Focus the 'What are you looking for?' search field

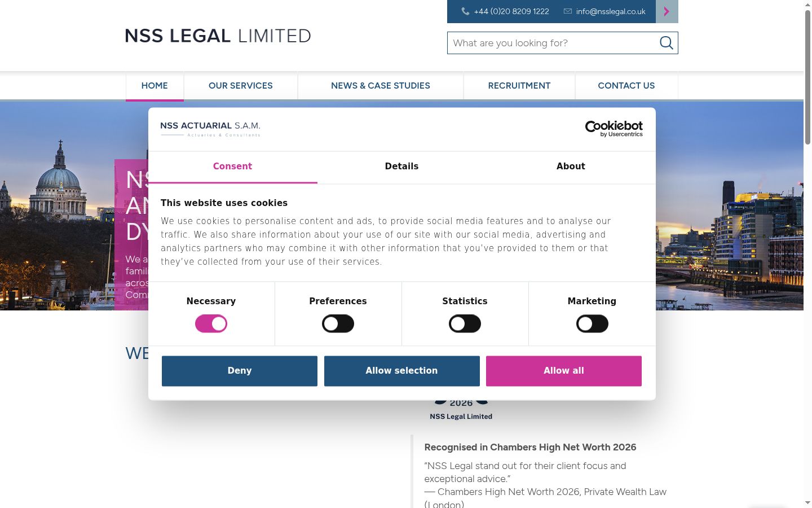[x=553, y=43]
